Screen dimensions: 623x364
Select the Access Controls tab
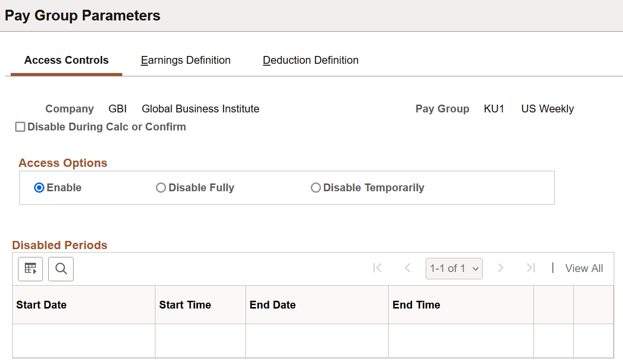click(x=66, y=60)
